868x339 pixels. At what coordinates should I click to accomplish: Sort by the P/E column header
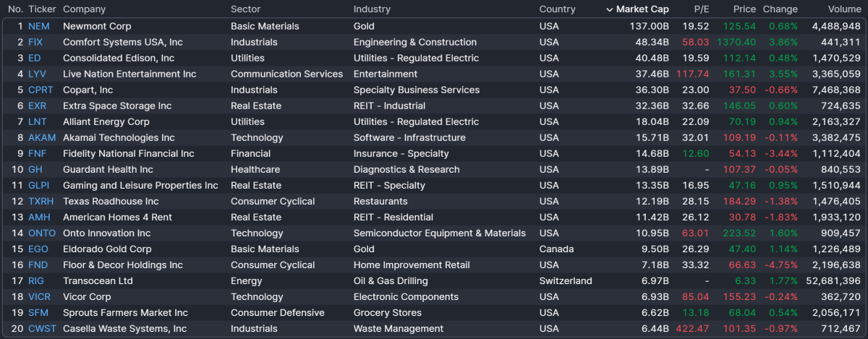click(x=702, y=9)
